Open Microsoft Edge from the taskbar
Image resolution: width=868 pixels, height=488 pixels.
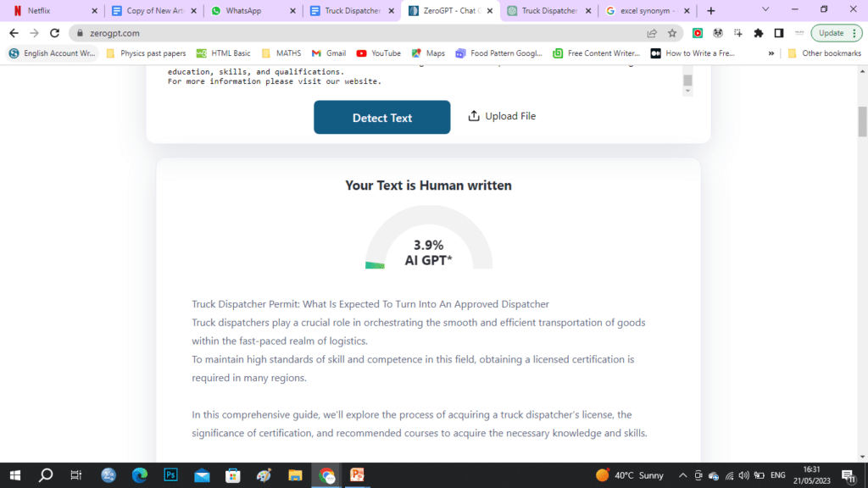pyautogui.click(x=140, y=475)
